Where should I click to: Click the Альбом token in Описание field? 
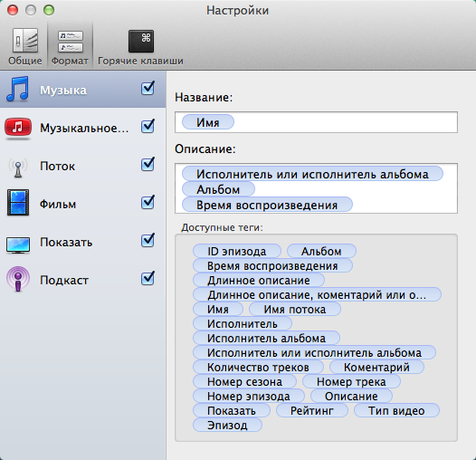(x=218, y=189)
